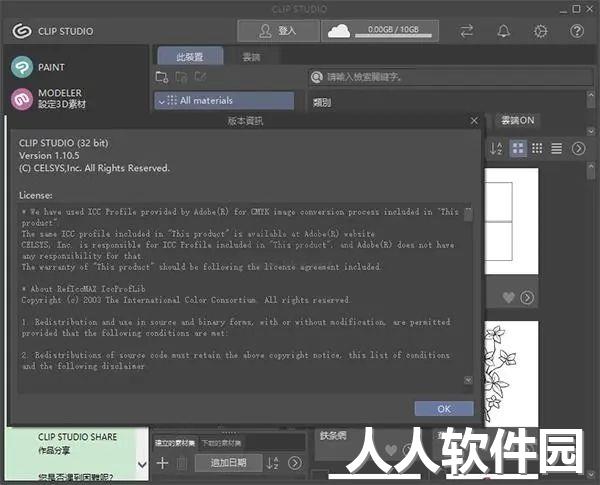600x485 pixels.
Task: Open the frame template material thumbnail
Action: pos(511,221)
